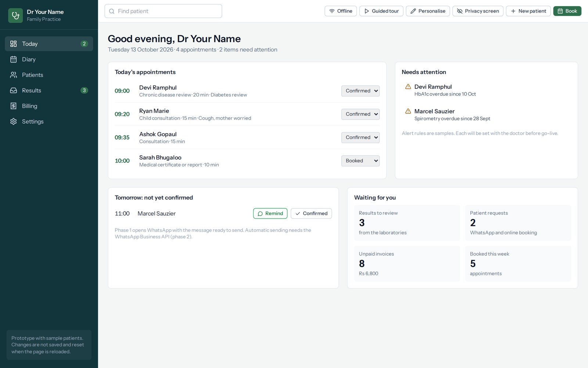Click the stethoscope practice logo
Screen dimensions: 588x368
[15, 15]
